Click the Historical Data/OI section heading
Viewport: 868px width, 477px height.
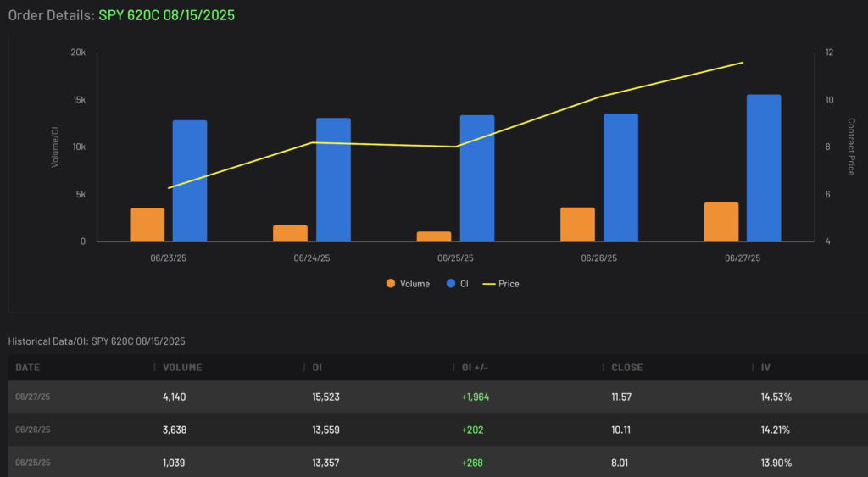tap(97, 341)
